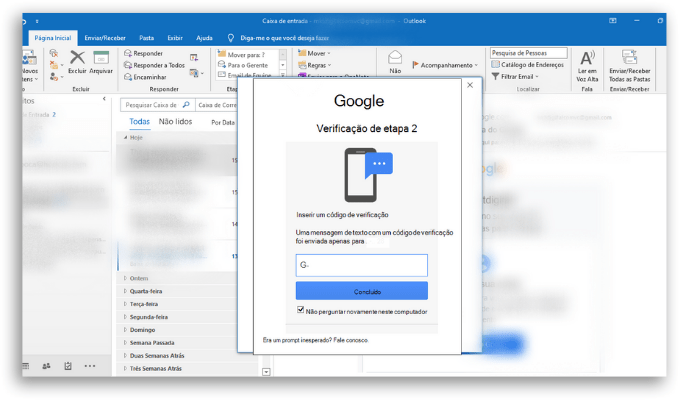Collapse the folder pane arrow
Image resolution: width=700 pixels, height=400 pixels.
[104, 99]
